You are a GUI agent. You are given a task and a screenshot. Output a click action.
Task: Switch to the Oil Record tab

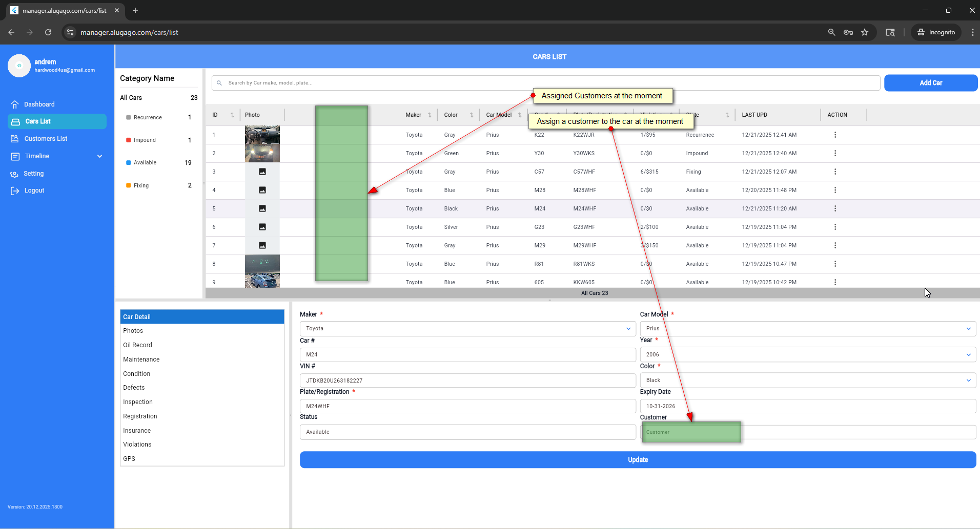pos(137,345)
